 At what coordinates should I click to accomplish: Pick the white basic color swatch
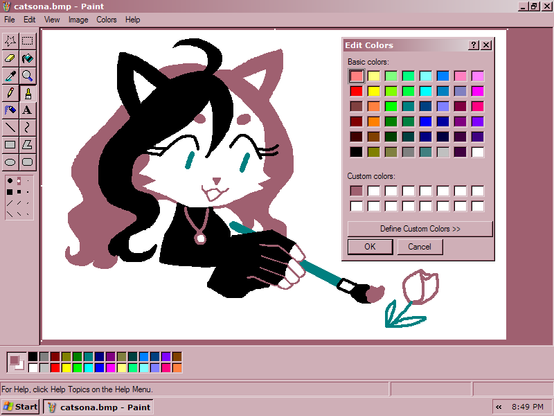point(477,152)
